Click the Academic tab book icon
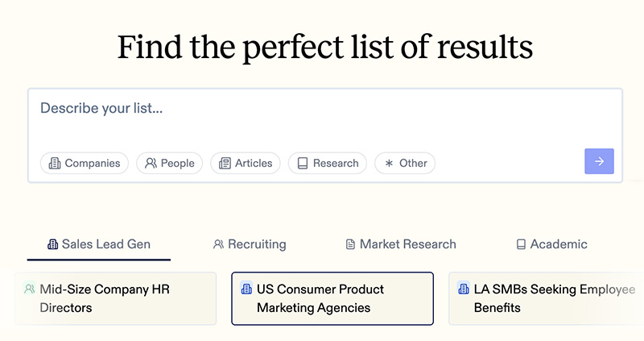644x341 pixels. (x=521, y=244)
